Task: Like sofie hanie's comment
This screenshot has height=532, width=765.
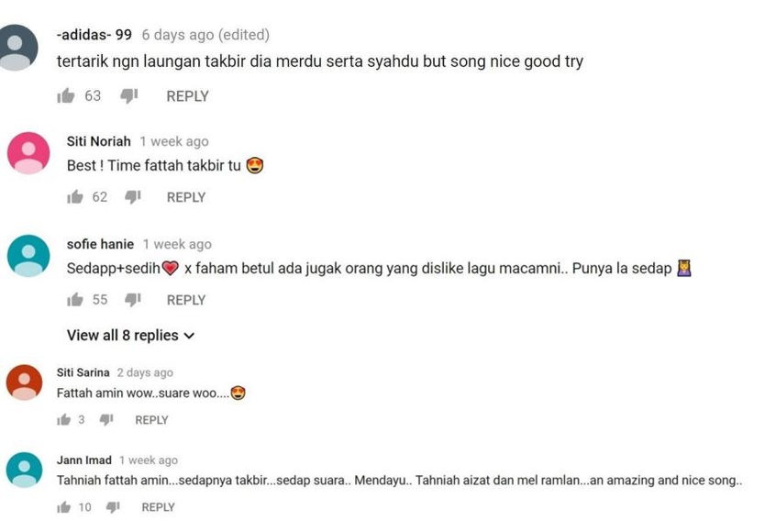Action: (x=75, y=300)
